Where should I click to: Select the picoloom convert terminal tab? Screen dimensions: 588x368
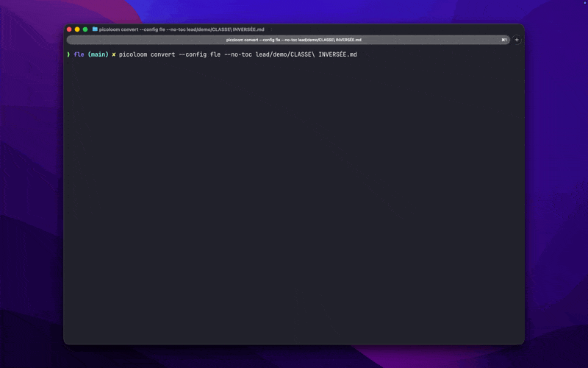pyautogui.click(x=288, y=40)
